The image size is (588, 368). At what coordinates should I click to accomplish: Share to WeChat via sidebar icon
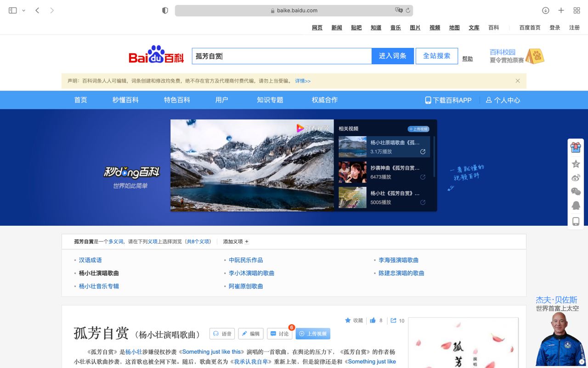coord(576,191)
